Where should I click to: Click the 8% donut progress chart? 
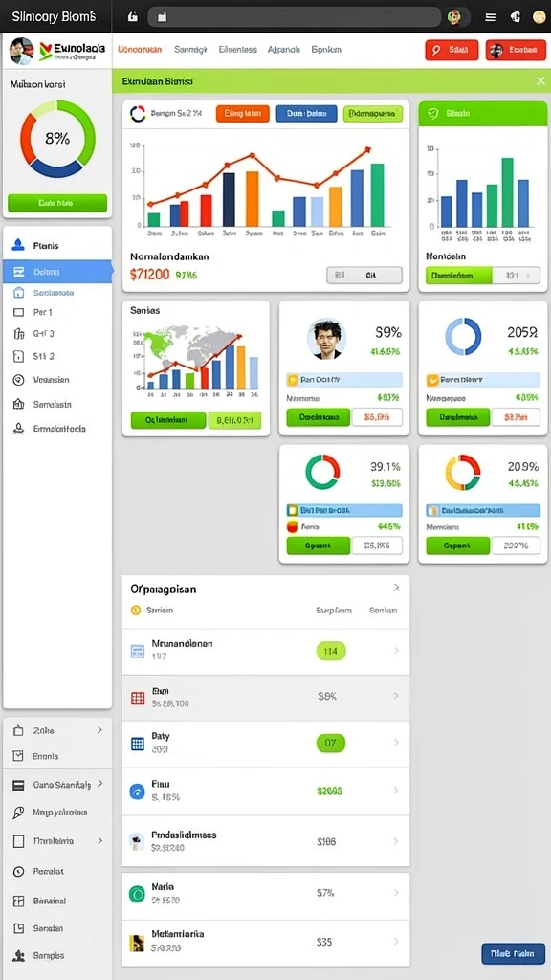57,139
